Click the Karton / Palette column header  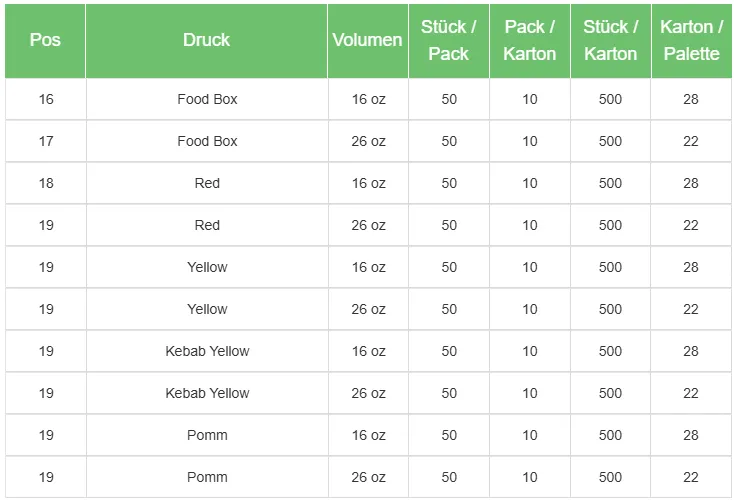[x=691, y=40]
